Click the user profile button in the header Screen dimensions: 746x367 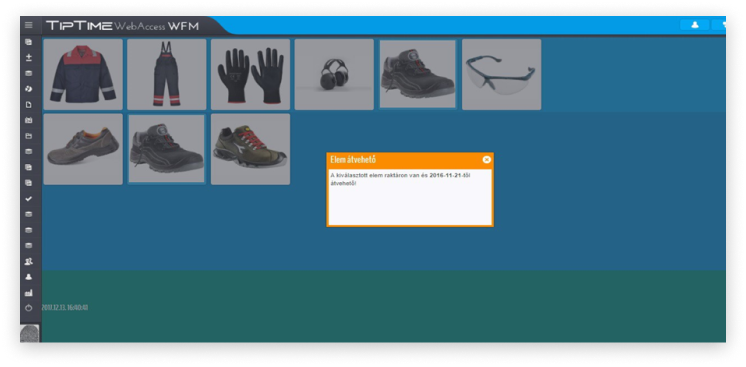point(695,25)
